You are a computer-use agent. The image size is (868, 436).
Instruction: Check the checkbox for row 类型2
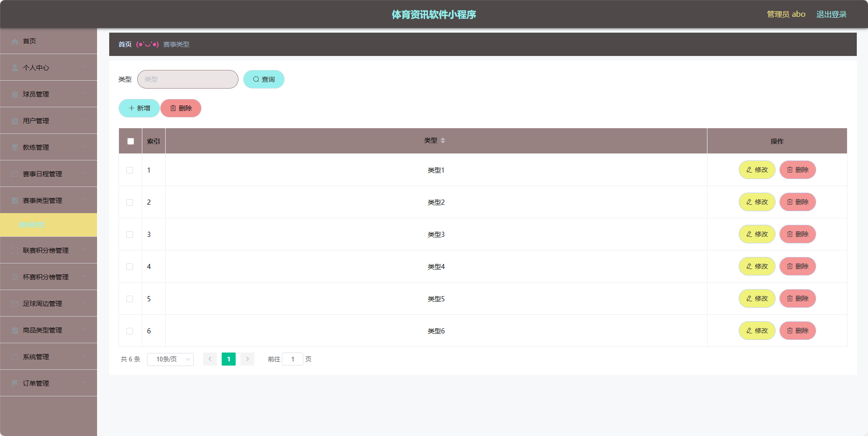click(x=130, y=202)
